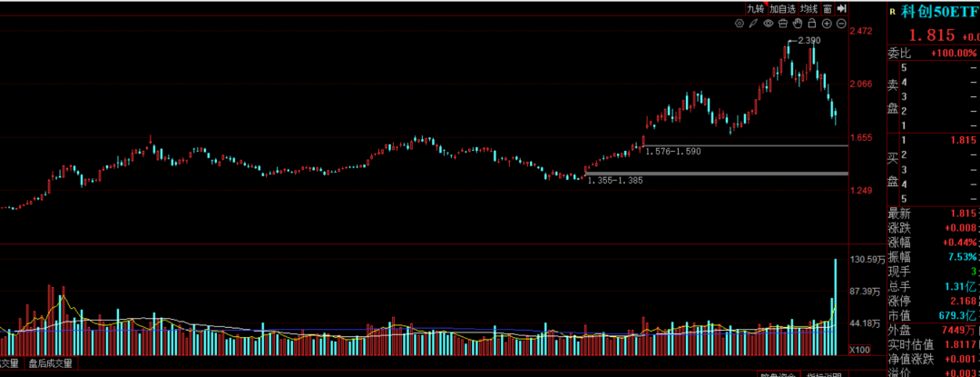
Task: Open the 均线 moving average option
Action: click(x=808, y=8)
